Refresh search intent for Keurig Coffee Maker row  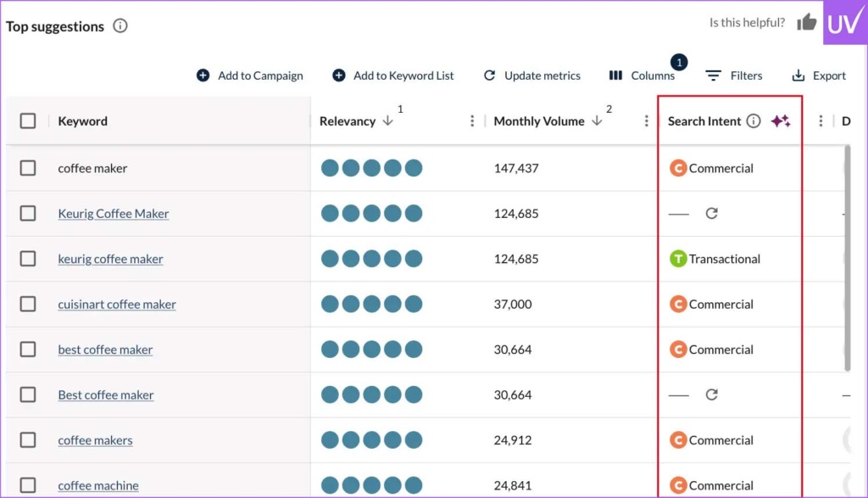tap(711, 214)
